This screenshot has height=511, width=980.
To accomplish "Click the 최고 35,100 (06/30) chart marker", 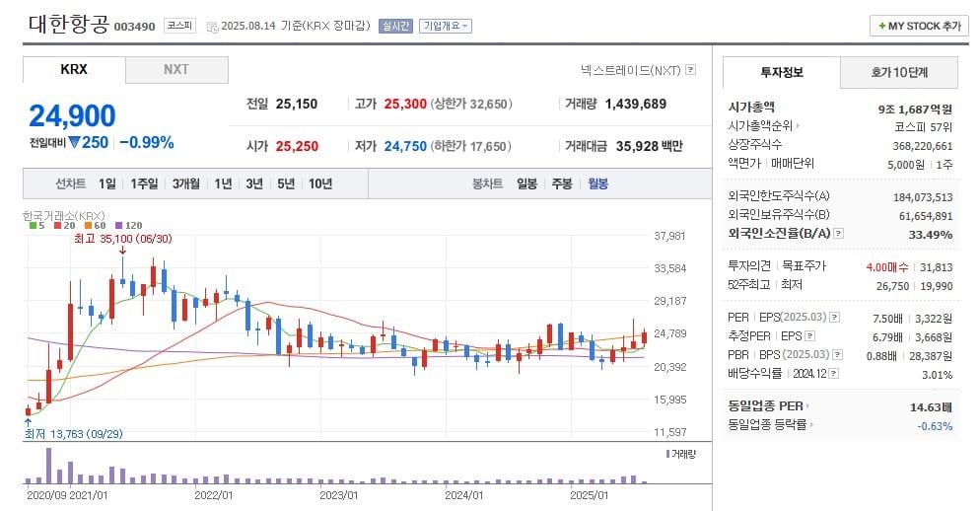I will pos(123,239).
